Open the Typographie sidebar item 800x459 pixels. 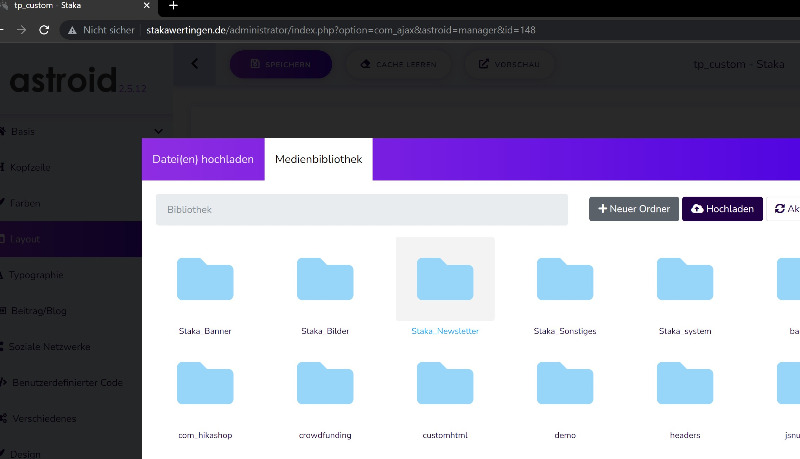tap(71, 275)
